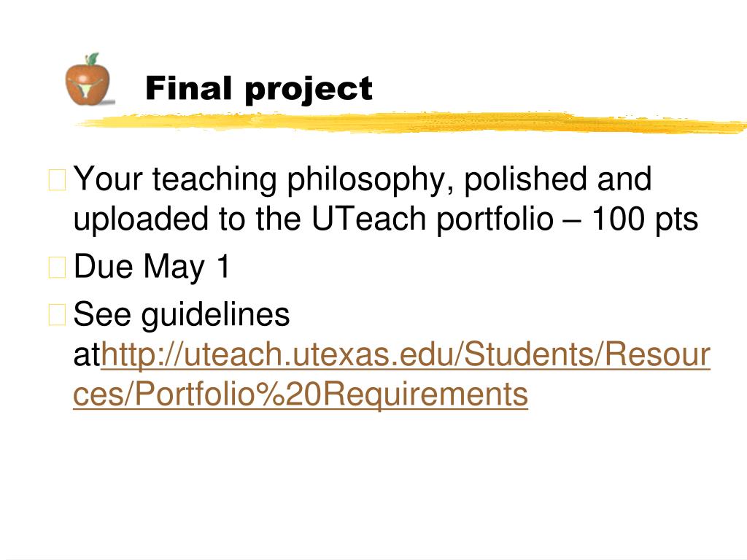Click the word 'at' before the link
Image resolution: width=747 pixels, height=560 pixels.
(x=87, y=356)
